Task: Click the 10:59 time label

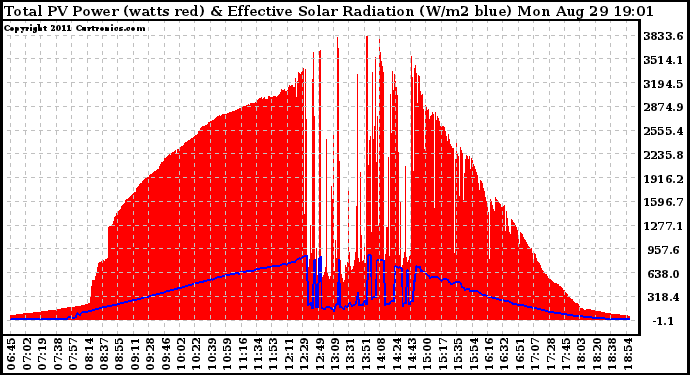Action: 227,354
